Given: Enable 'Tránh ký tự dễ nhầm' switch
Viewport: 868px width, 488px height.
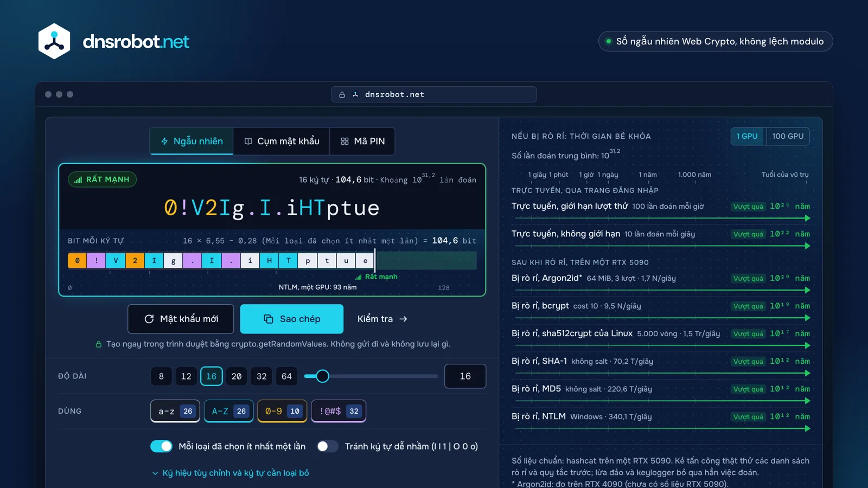Looking at the screenshot, I should pyautogui.click(x=327, y=446).
